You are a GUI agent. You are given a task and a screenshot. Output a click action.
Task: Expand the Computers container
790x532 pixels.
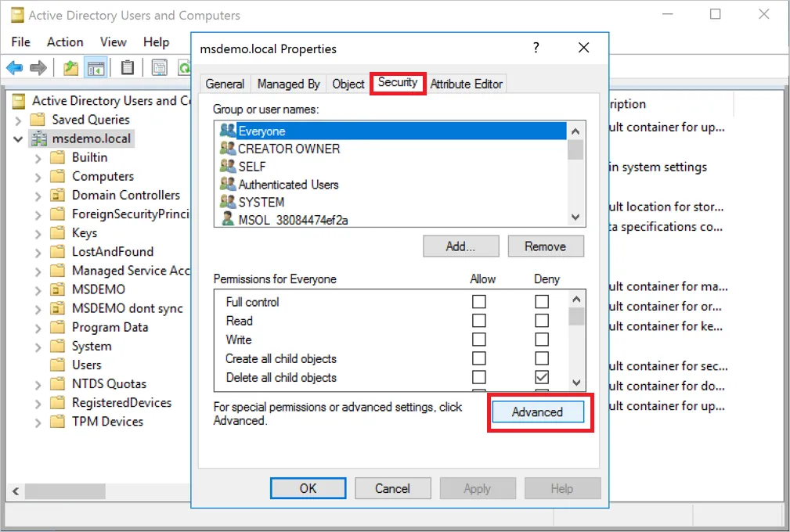click(38, 177)
